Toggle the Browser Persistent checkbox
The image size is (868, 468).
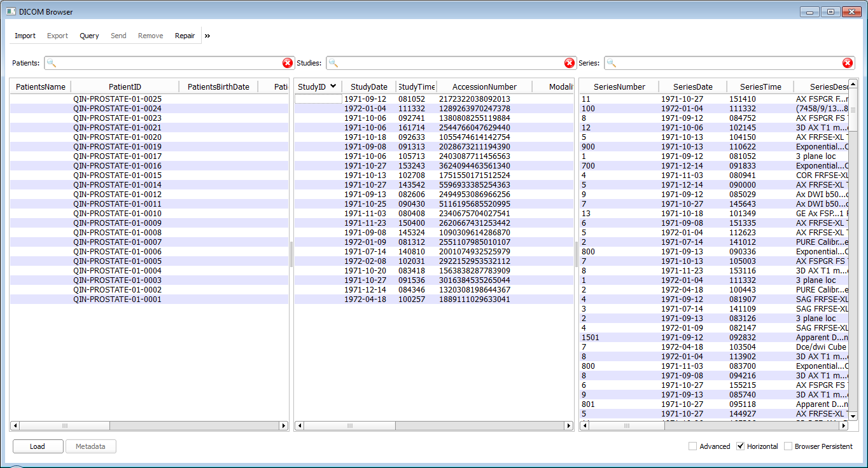[788, 446]
